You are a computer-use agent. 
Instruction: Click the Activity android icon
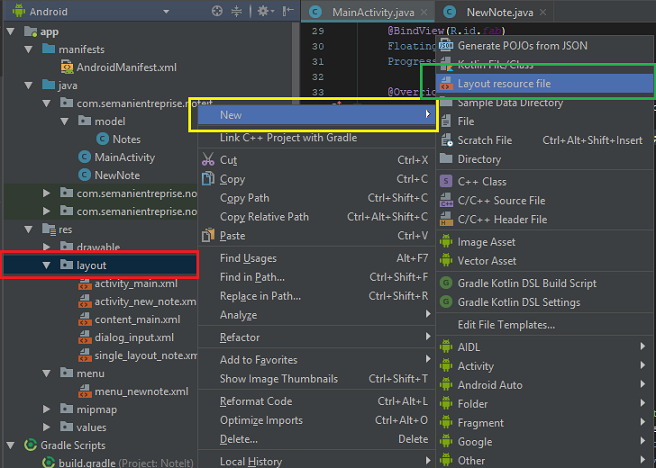tap(446, 366)
